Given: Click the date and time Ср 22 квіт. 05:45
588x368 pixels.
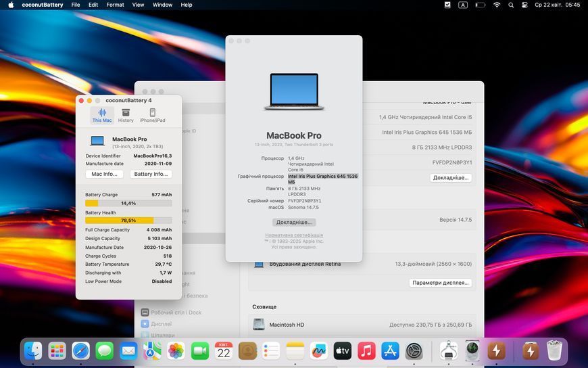Looking at the screenshot, I should (x=558, y=5).
